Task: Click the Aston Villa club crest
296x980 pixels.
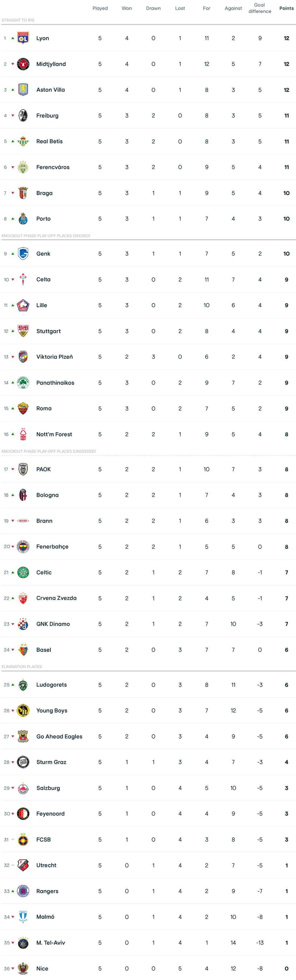Action: click(x=23, y=90)
